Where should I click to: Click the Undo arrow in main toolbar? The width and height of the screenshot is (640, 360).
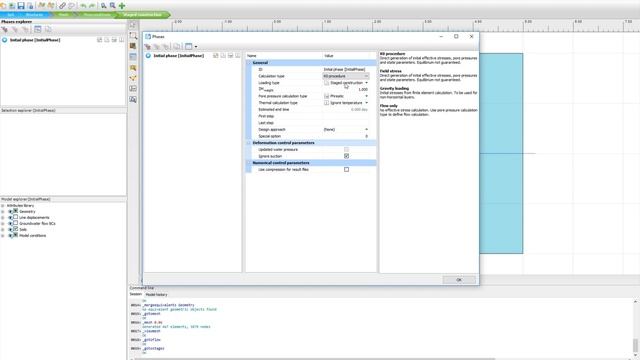click(83, 6)
